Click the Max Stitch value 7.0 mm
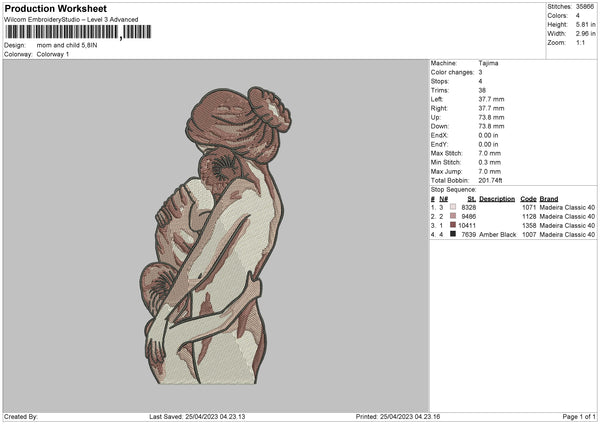Viewport: 600px width, 424px height. coord(489,153)
